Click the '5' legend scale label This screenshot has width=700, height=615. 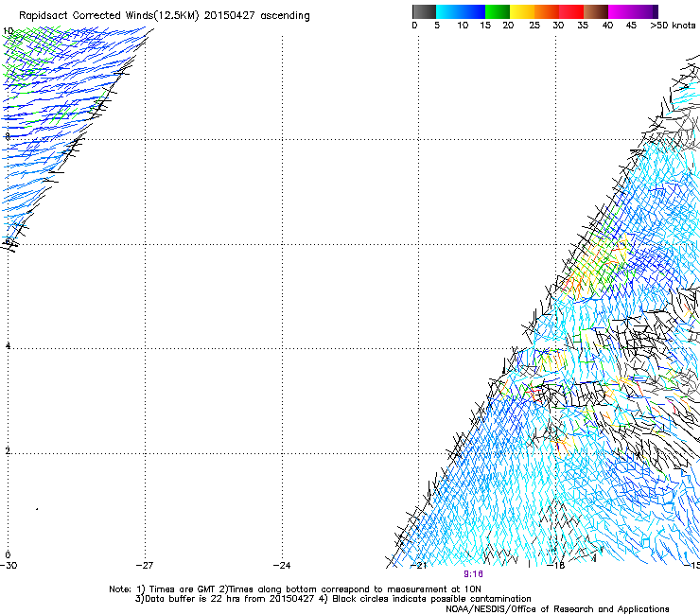437,26
